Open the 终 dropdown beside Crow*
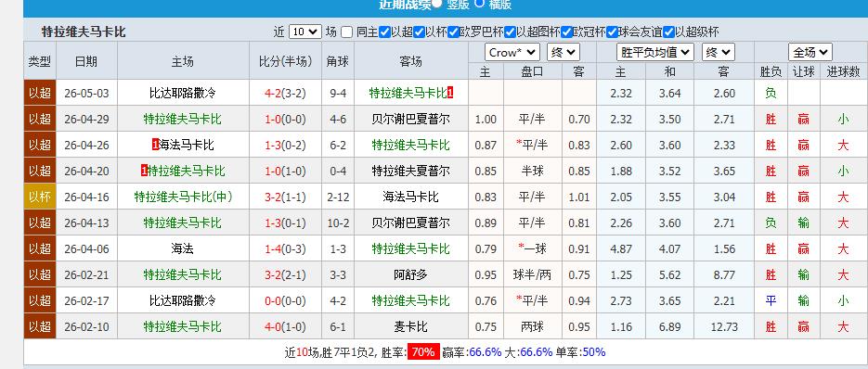Viewport: 868px width, 369px height. click(x=563, y=53)
